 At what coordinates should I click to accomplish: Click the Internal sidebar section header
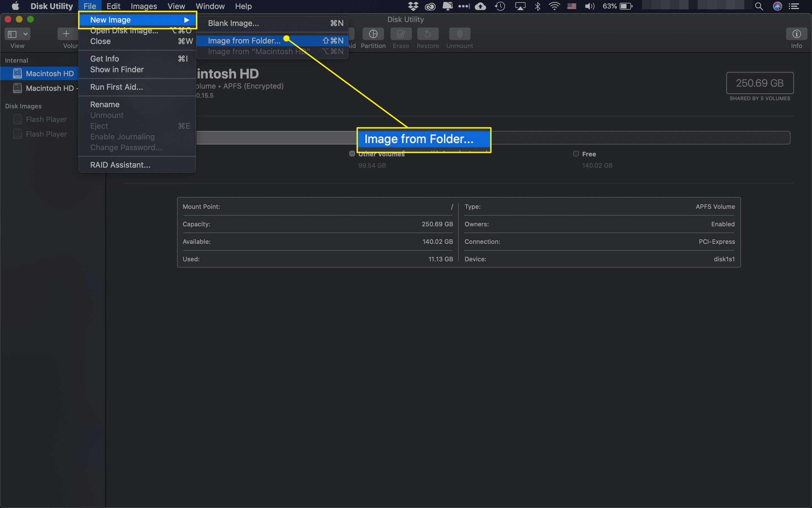(x=16, y=60)
